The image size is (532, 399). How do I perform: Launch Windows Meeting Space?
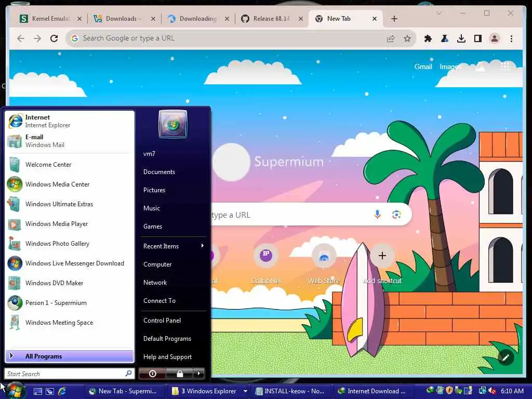70,322
